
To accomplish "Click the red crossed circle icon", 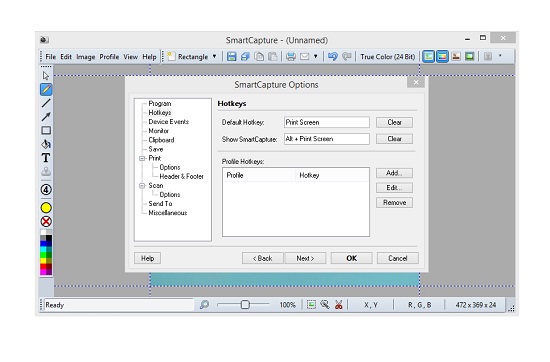I will coord(46,221).
